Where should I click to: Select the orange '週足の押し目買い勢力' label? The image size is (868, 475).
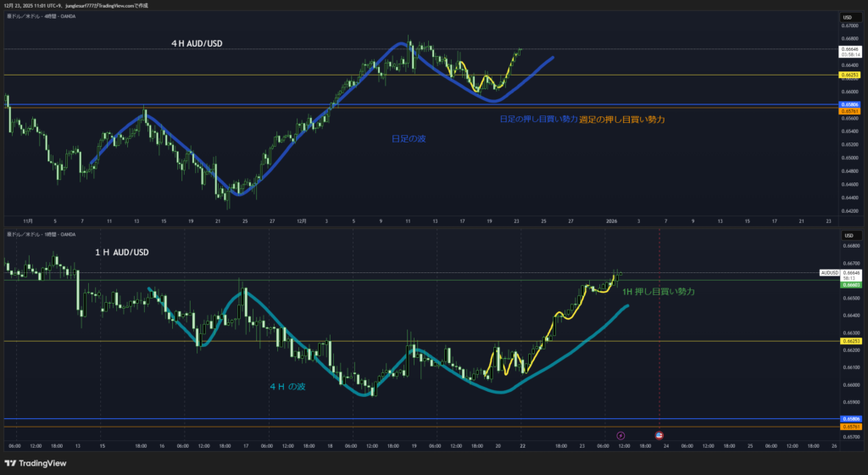tap(621, 120)
